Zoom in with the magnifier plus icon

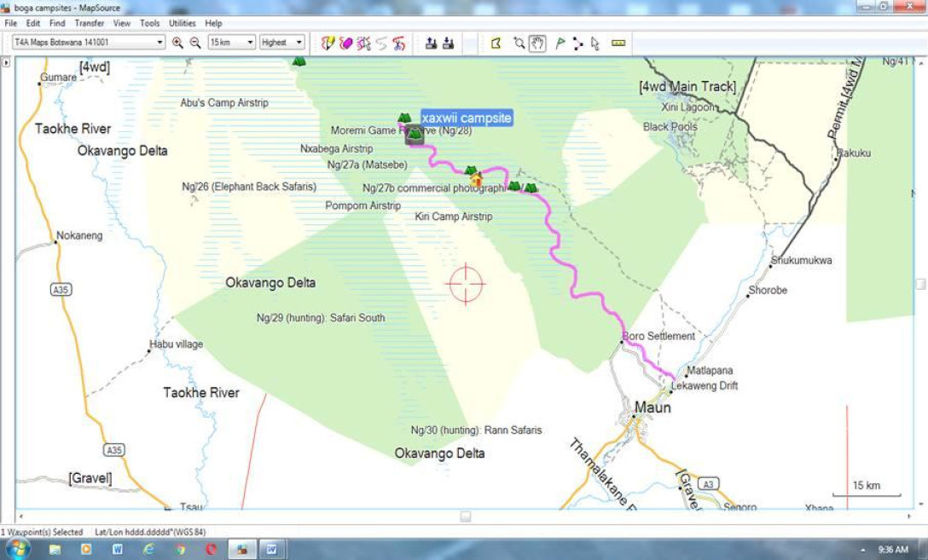coord(177,43)
